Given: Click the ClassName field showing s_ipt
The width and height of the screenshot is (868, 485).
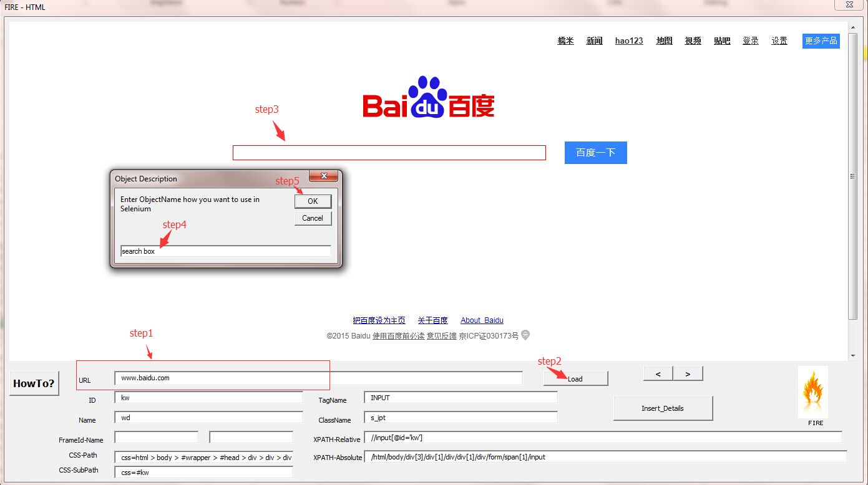Looking at the screenshot, I should [x=461, y=417].
